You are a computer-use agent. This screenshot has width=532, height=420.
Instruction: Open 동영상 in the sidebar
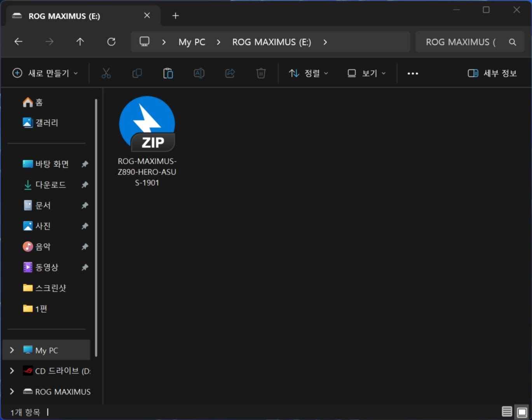(40, 267)
